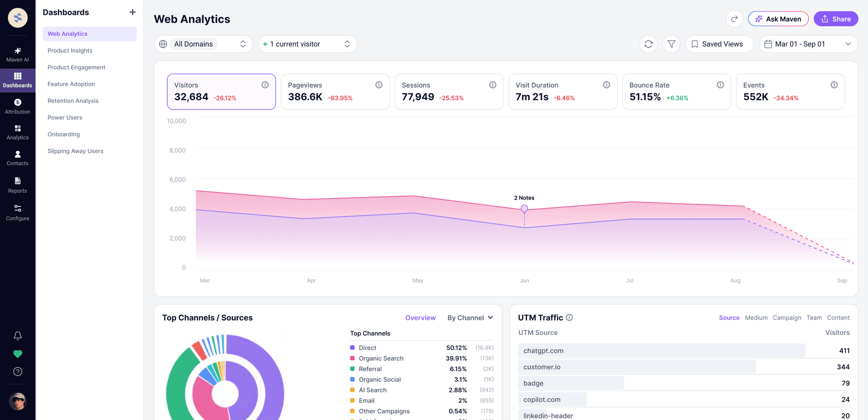Click the chatgpt.com UTM source row
The width and height of the screenshot is (868, 420).
[x=684, y=350]
